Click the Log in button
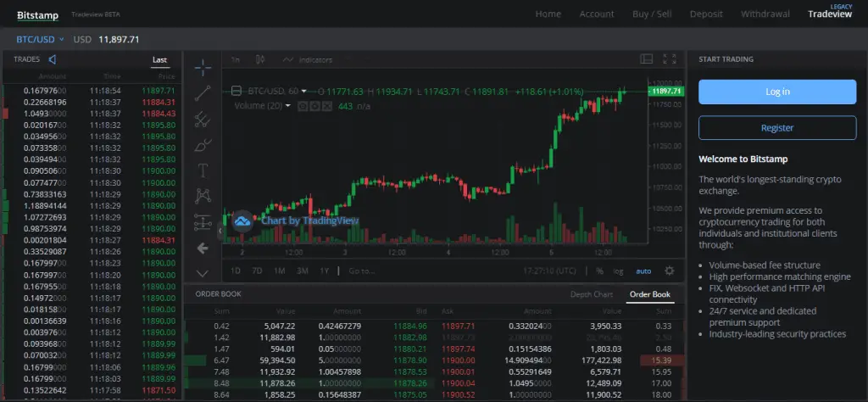The width and height of the screenshot is (868, 402). pyautogui.click(x=777, y=92)
